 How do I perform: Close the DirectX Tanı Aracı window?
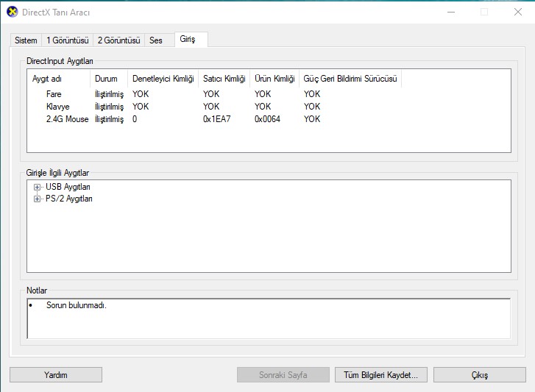(x=517, y=12)
